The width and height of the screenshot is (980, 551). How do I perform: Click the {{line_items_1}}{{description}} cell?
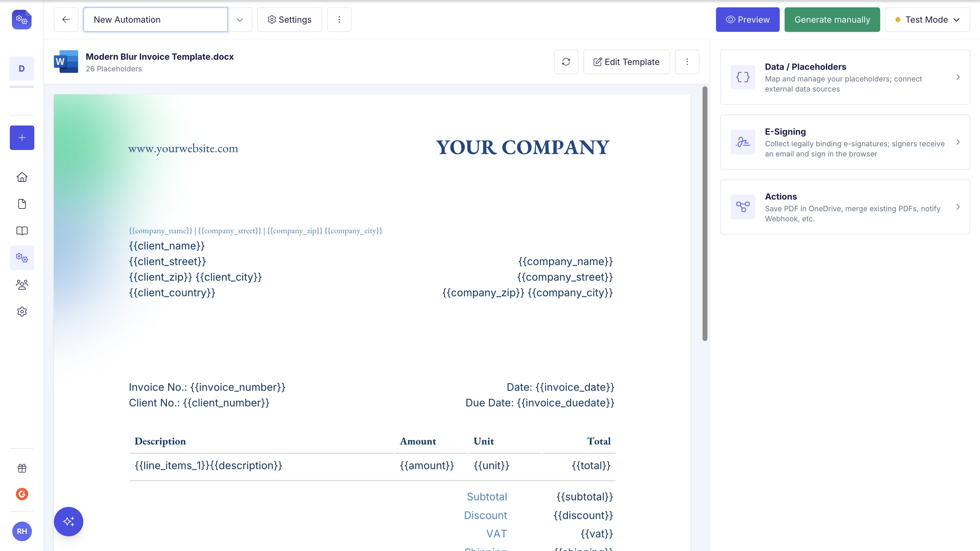tap(209, 465)
